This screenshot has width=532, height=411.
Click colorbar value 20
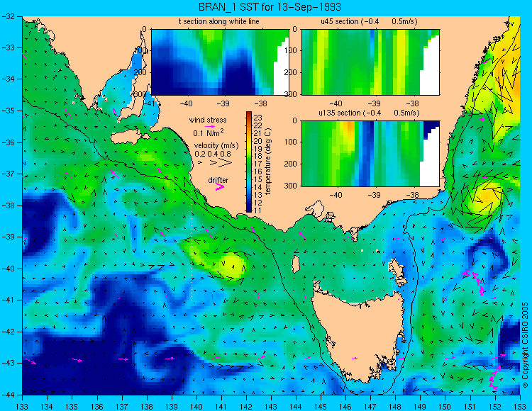(258, 141)
